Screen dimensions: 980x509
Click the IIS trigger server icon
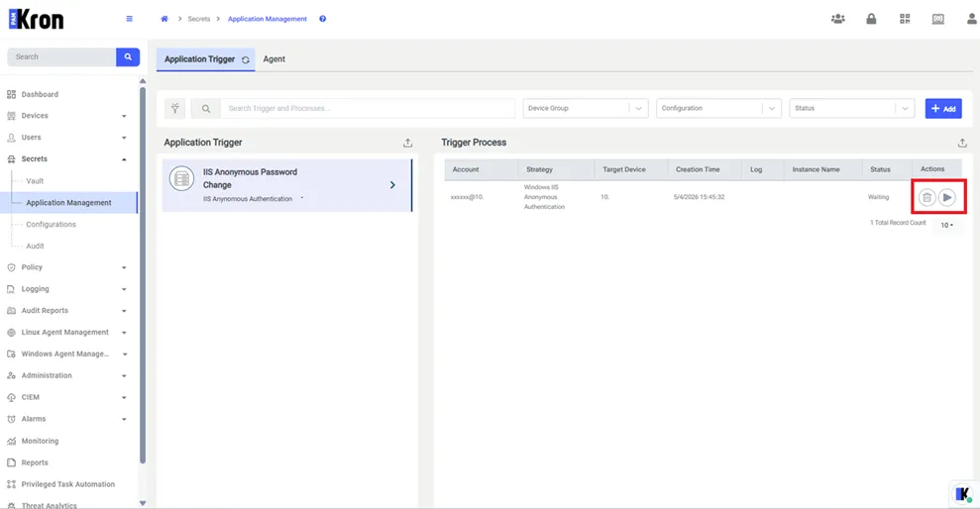(x=182, y=179)
